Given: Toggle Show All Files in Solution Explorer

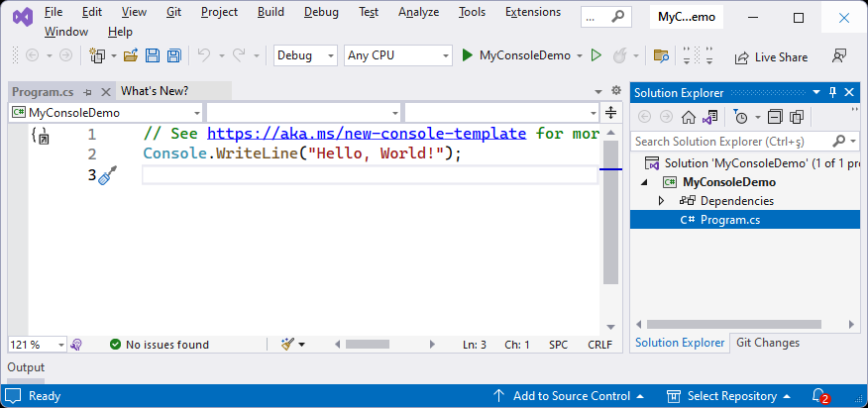Looking at the screenshot, I should [x=796, y=117].
